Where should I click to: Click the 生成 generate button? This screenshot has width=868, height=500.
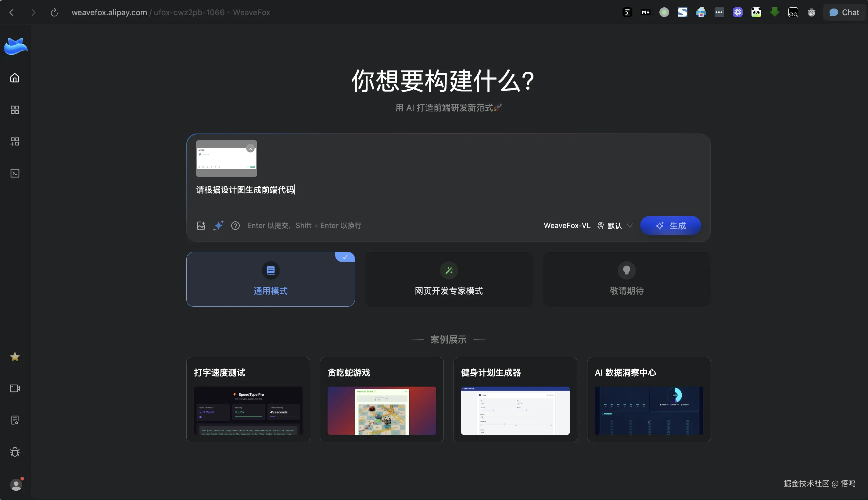tap(670, 226)
